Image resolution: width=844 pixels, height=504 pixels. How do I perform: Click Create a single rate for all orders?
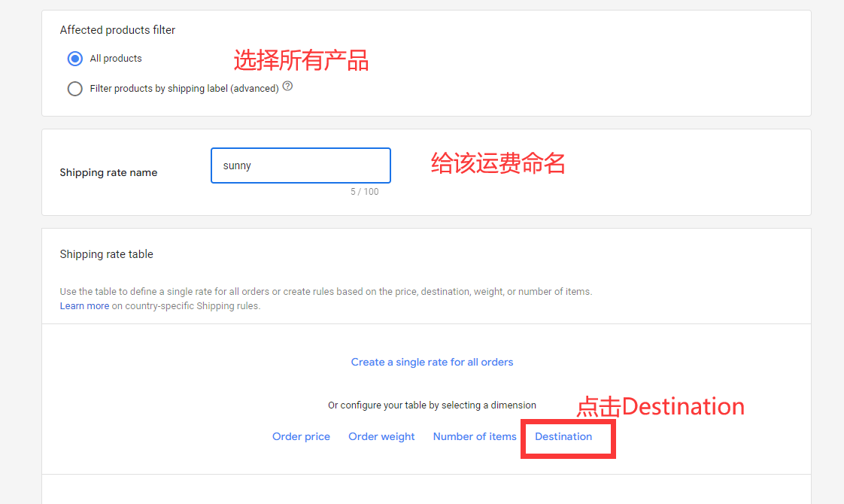point(432,362)
